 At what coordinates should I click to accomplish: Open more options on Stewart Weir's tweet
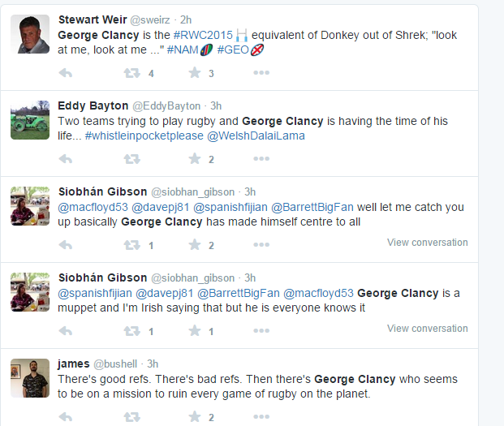coord(261,73)
